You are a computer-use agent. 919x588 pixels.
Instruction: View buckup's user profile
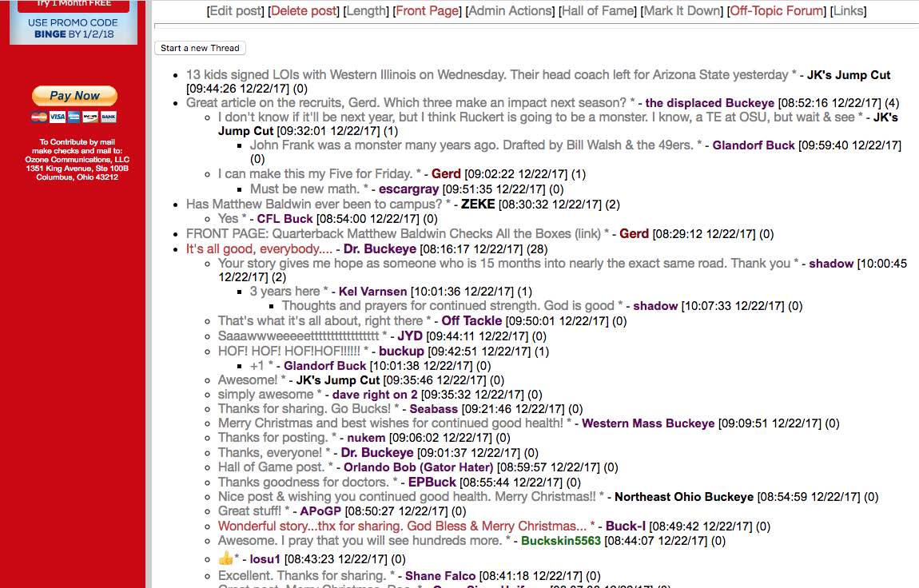tap(401, 352)
